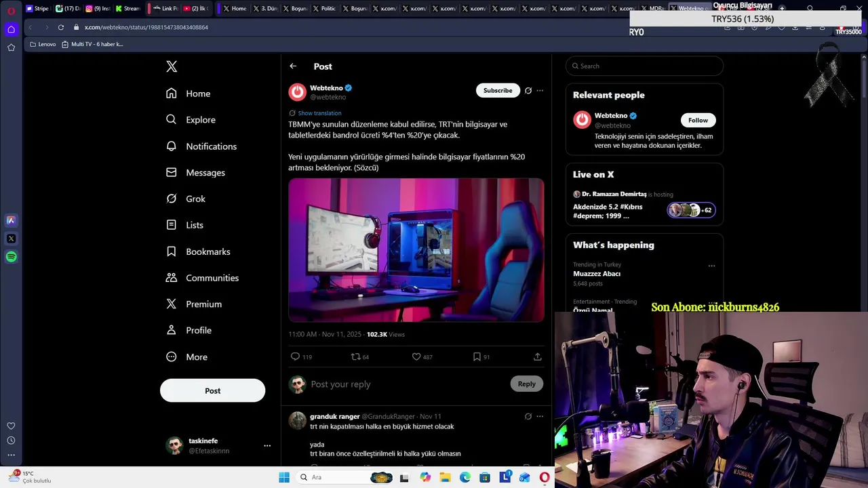
Task: Switch to the X Home tab
Action: [235, 9]
